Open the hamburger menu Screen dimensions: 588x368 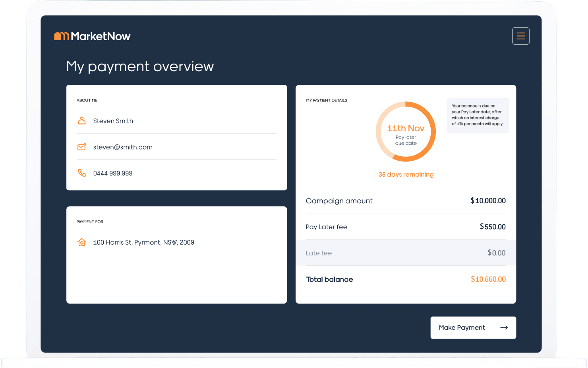click(520, 36)
